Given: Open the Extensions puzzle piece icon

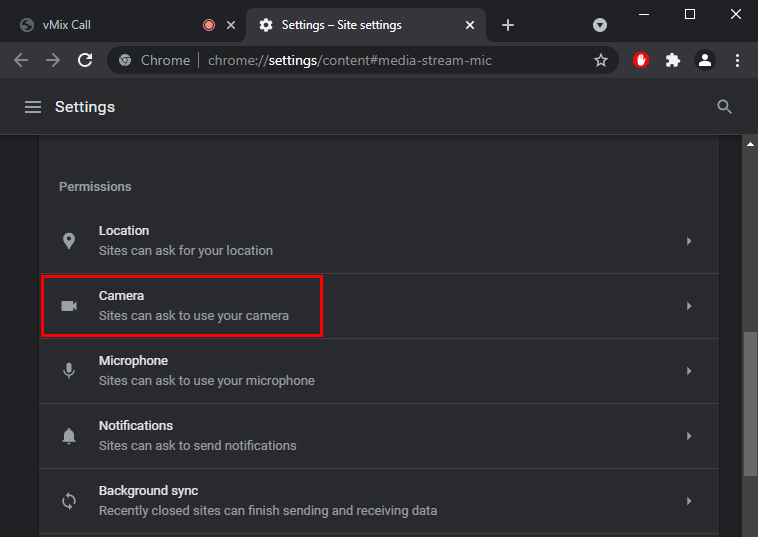Looking at the screenshot, I should [673, 60].
